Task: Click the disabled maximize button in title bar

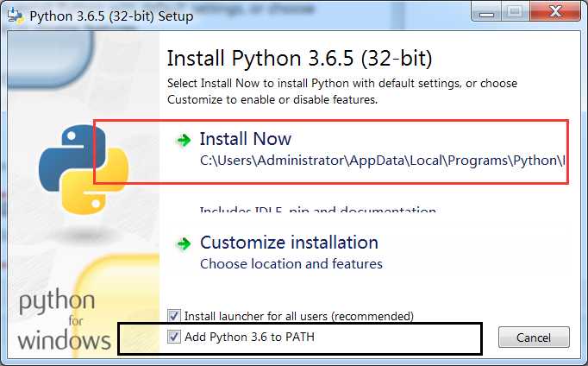Action: click(x=516, y=11)
